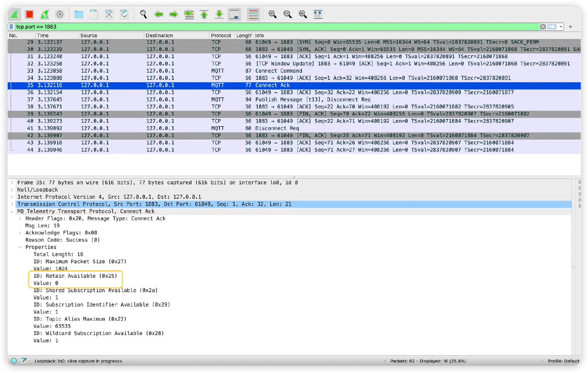This screenshot has height=373, width=588.
Task: Sort by the No. column header
Action: [x=22, y=35]
